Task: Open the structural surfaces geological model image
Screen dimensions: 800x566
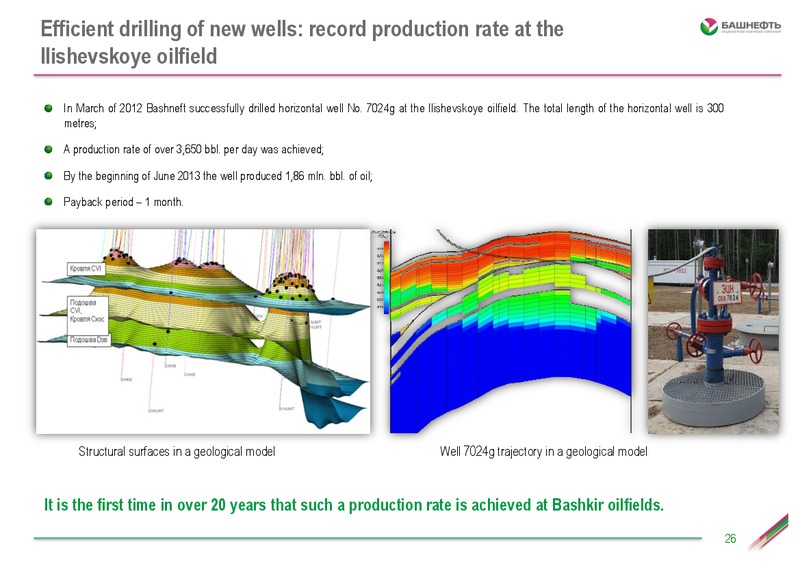Action: point(203,331)
